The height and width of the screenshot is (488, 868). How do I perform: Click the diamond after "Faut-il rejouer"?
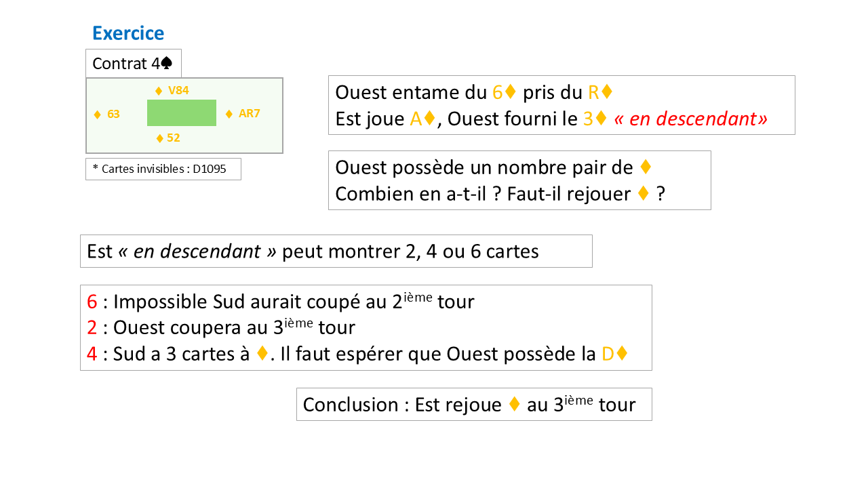pos(644,194)
